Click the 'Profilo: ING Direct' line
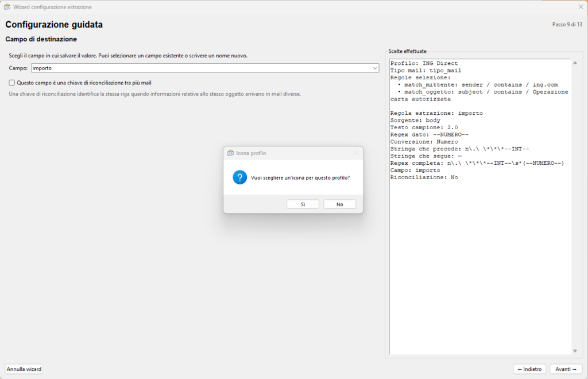The image size is (588, 379). click(424, 63)
